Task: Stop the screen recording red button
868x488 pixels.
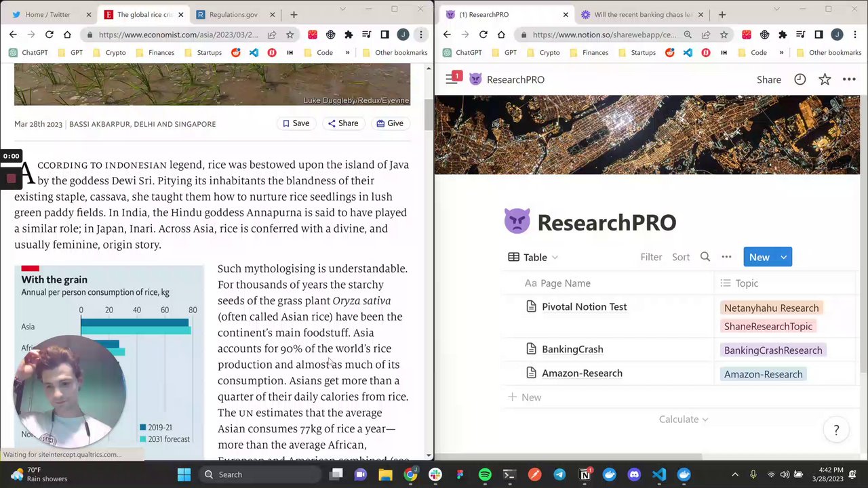Action: coord(11,178)
